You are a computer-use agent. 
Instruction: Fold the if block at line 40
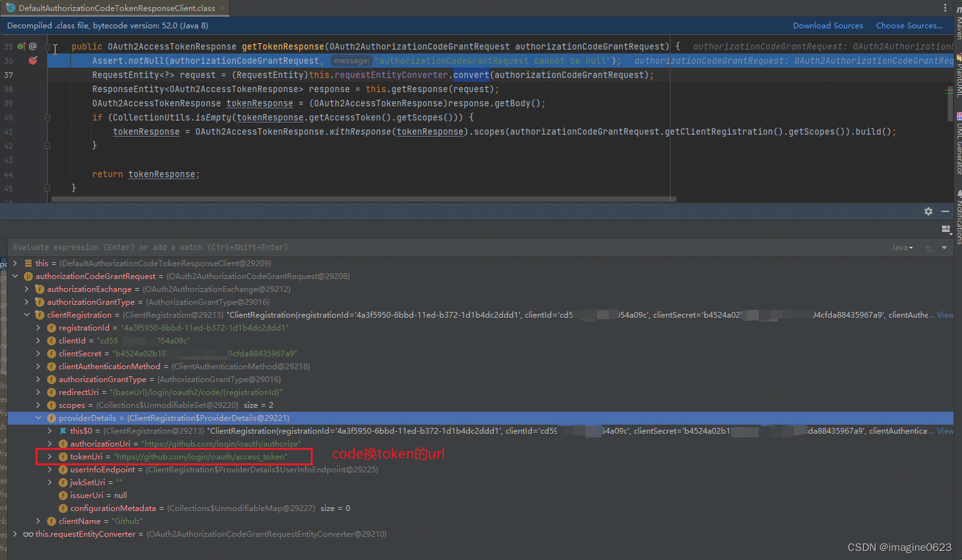(47, 117)
